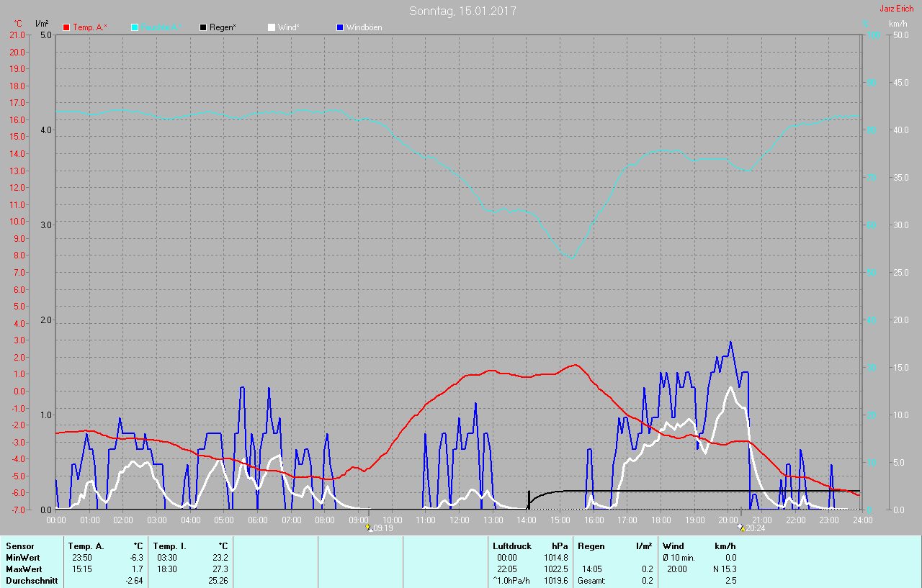This screenshot has height=588, width=922.
Task: Click the black Regen legend swatch
Action: click(x=203, y=27)
